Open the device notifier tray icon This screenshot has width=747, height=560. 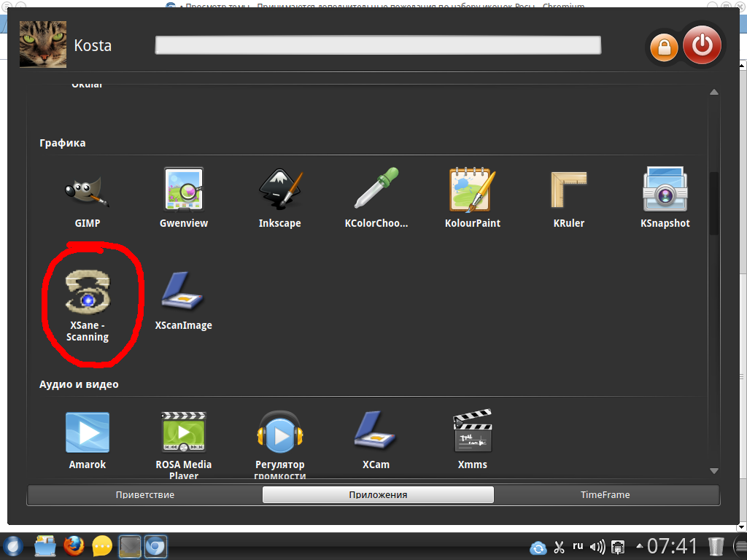point(618,547)
